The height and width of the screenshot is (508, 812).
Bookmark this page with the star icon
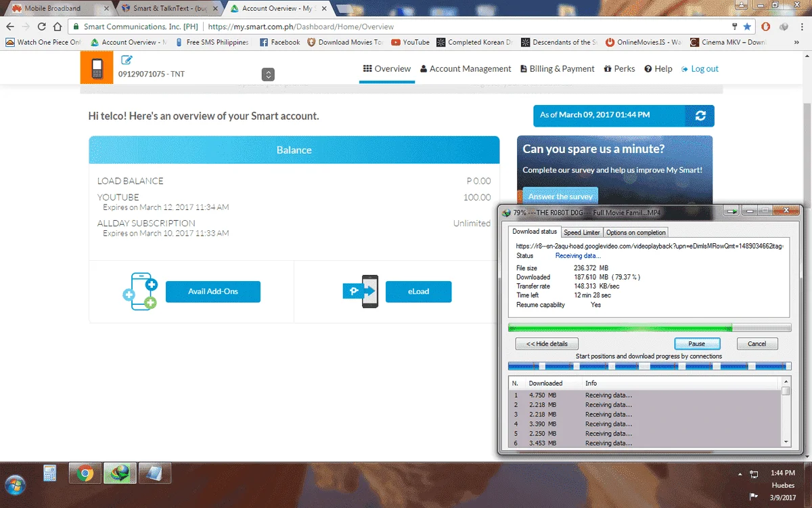pos(747,26)
